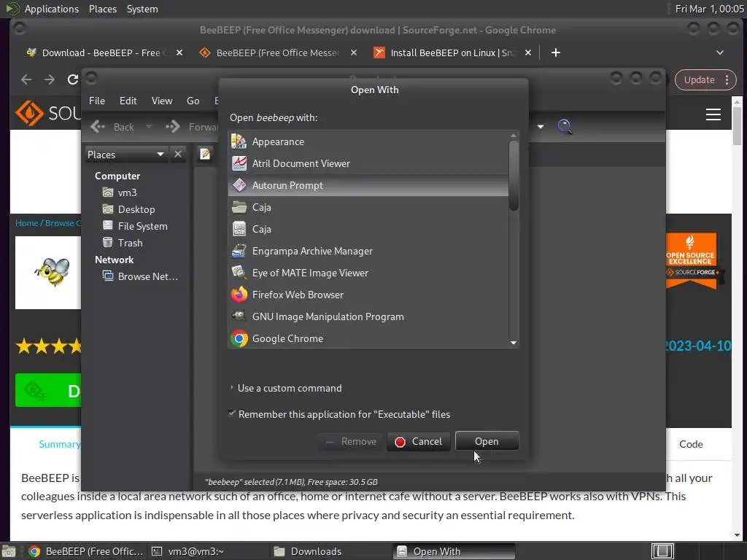Click Caja Forward arrow button

coord(191,127)
